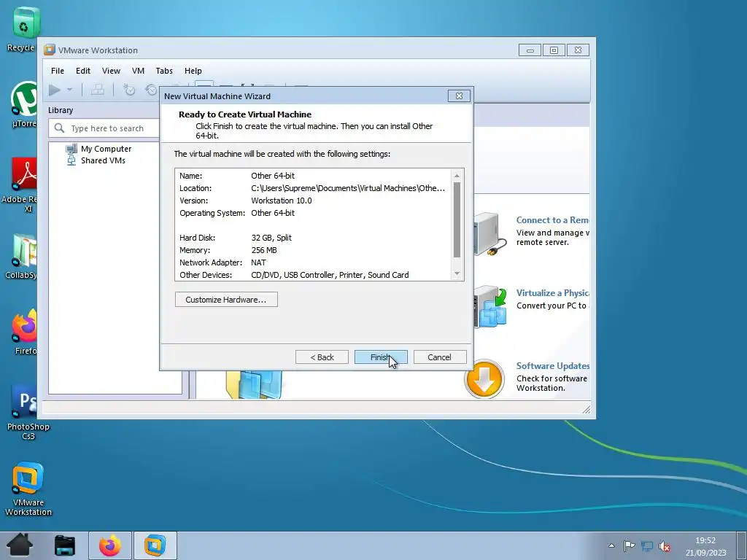The image size is (747, 560).
Task: Minimize the VMware Workstation window
Action: coord(530,50)
